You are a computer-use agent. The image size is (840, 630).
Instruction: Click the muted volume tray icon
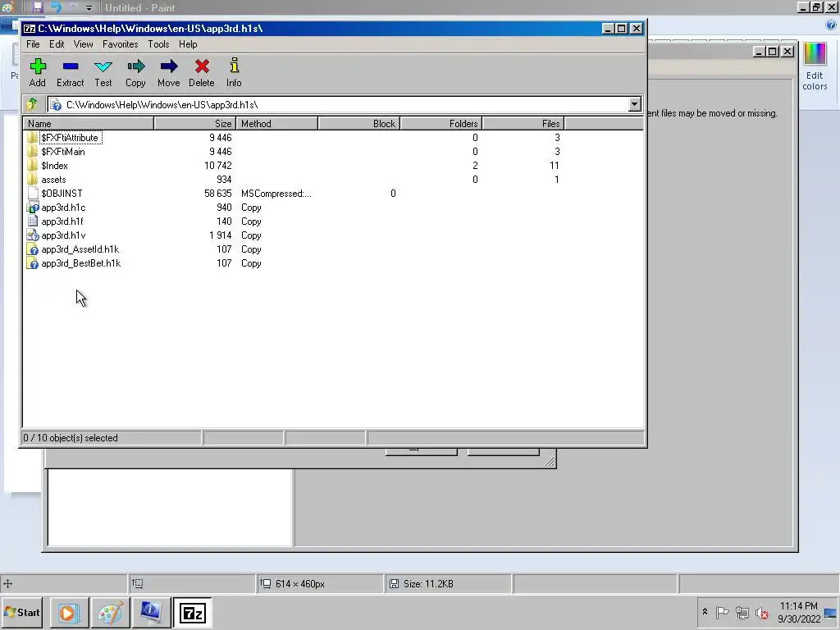[x=761, y=612]
